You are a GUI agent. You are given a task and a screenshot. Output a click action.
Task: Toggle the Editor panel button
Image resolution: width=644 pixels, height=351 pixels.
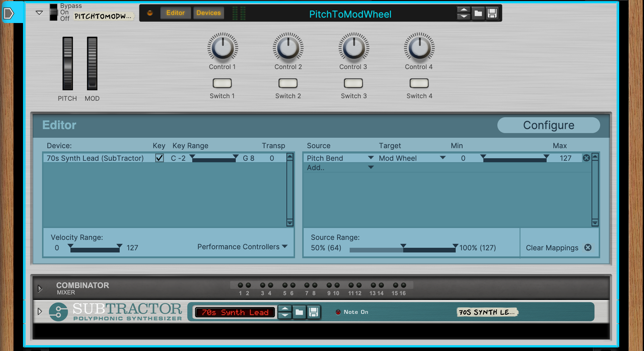(x=175, y=13)
